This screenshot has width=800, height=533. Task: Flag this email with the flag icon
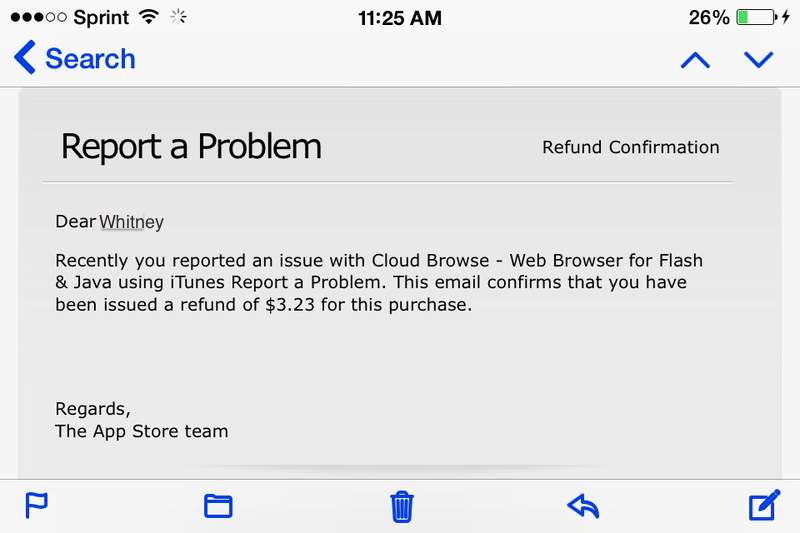(x=37, y=506)
